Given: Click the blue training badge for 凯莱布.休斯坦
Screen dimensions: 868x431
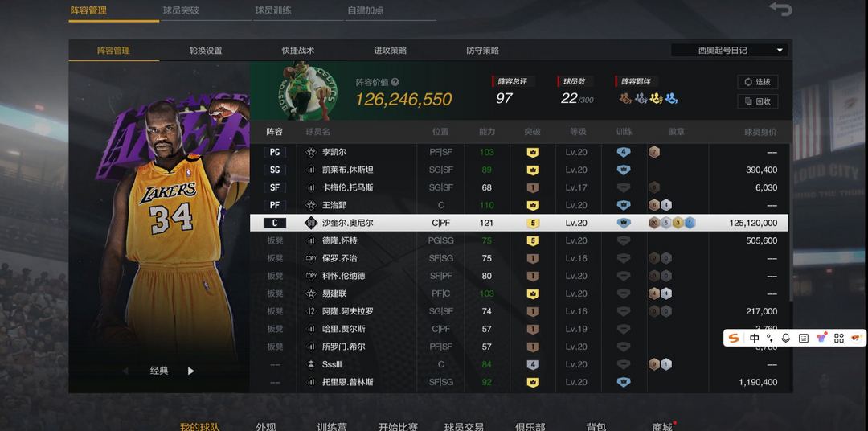Looking at the screenshot, I should [x=624, y=170].
